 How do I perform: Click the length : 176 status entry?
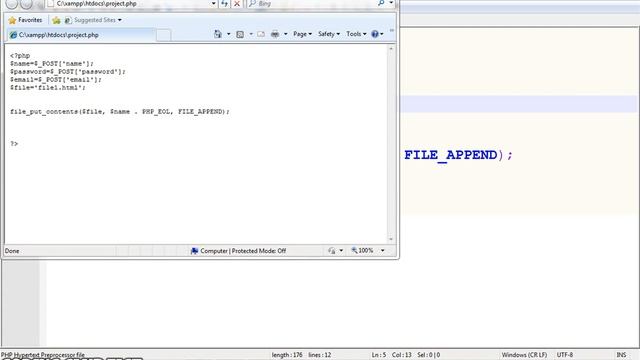287,355
